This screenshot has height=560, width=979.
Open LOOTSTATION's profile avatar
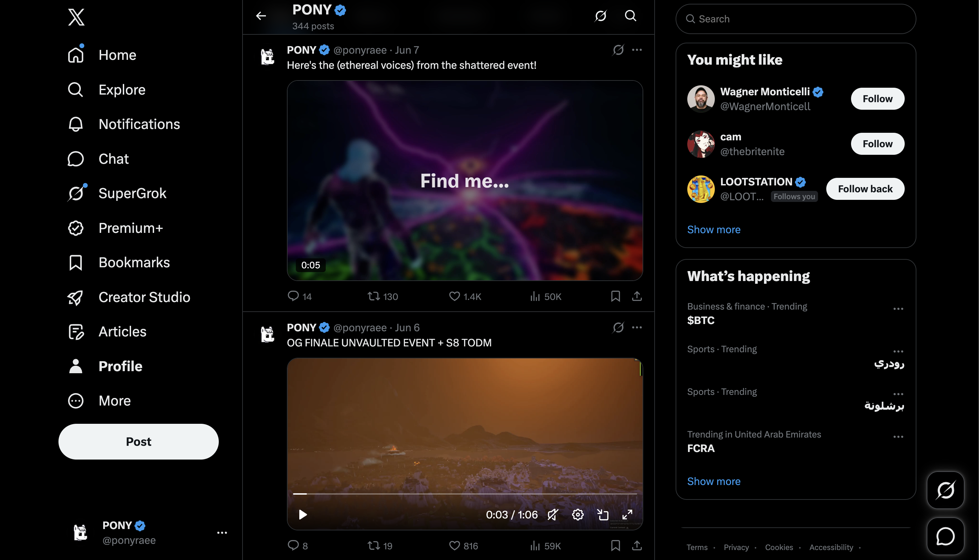pyautogui.click(x=701, y=189)
